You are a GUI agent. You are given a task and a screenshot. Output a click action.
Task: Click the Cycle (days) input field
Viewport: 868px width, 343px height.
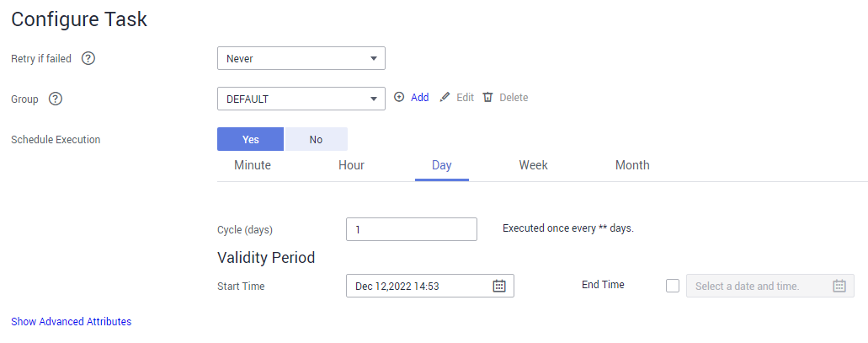412,229
